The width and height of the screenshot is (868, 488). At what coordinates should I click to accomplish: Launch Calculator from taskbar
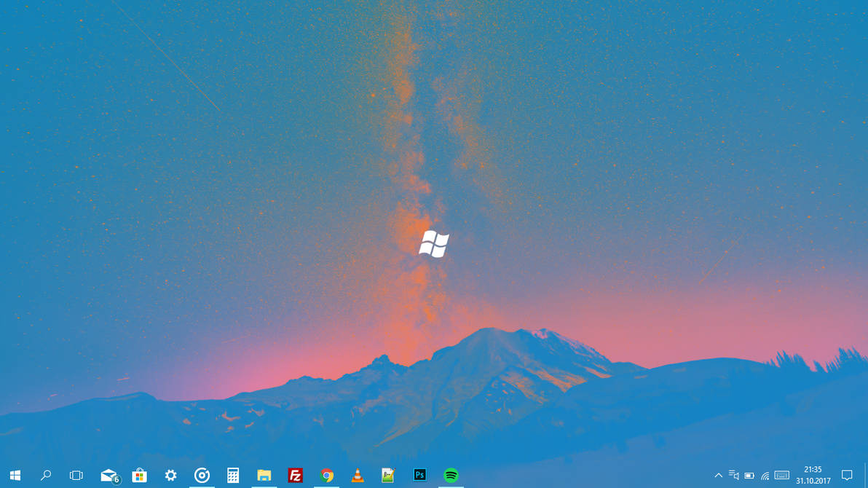click(x=233, y=476)
